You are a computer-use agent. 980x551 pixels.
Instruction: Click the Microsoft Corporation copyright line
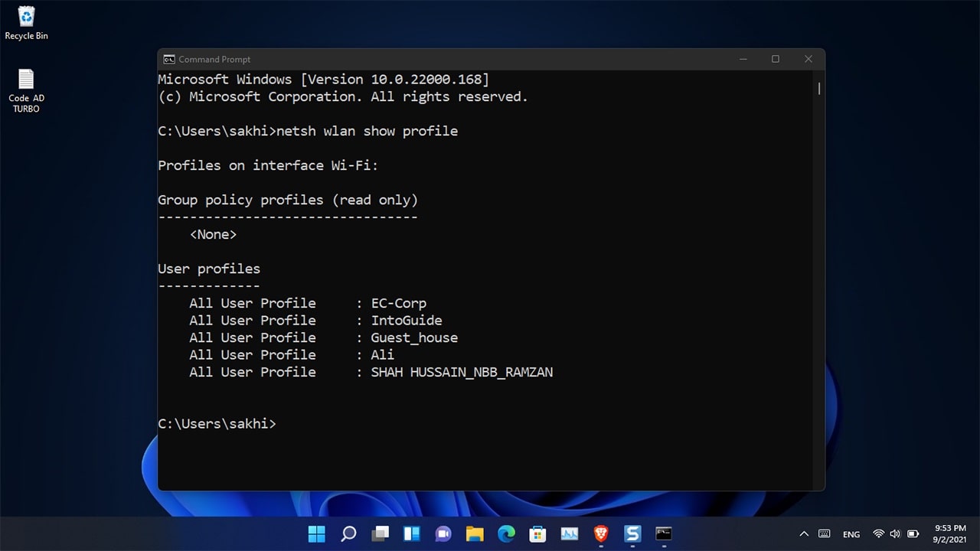pos(343,96)
